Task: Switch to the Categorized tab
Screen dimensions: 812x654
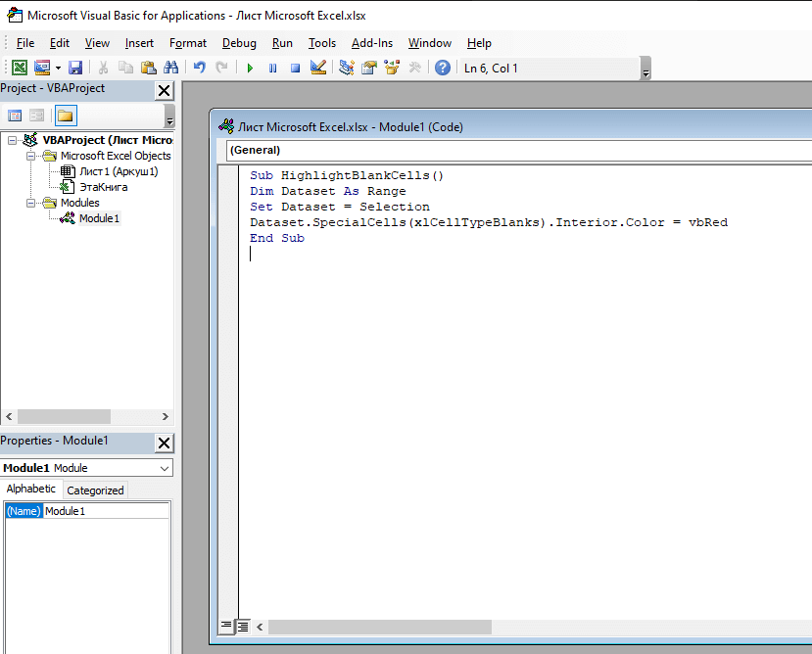Action: 95,490
